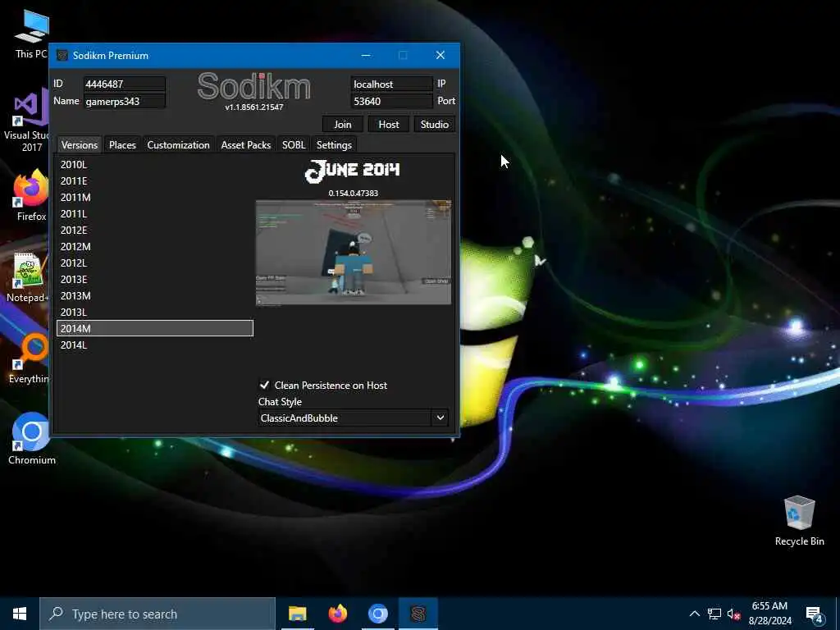Image resolution: width=840 pixels, height=630 pixels.
Task: Toggle Clean Persistence on Host checkbox
Action: click(x=264, y=386)
